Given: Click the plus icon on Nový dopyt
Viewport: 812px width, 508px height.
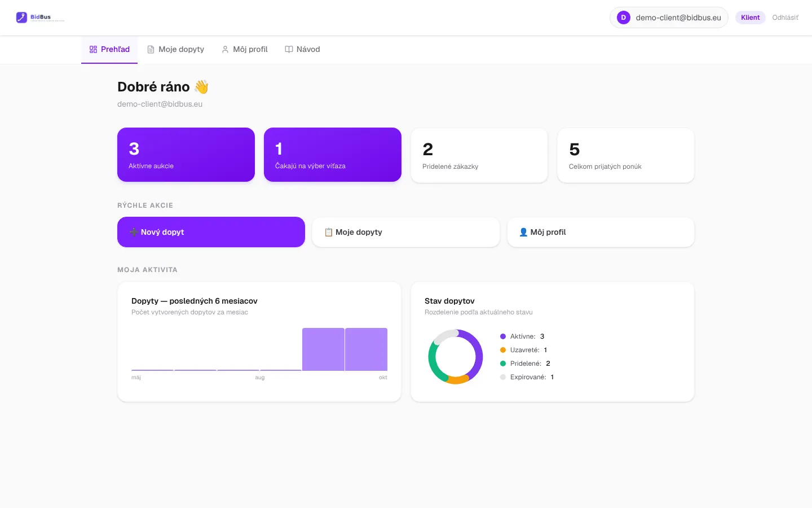Looking at the screenshot, I should 134,232.
